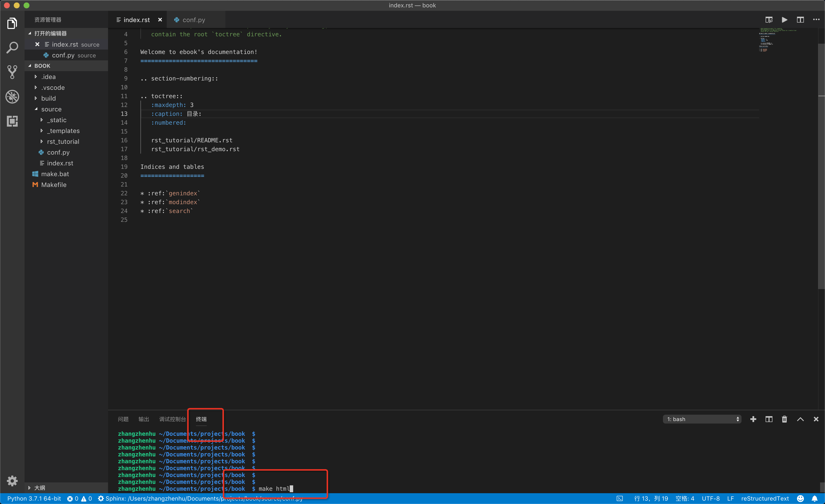Open the Extensions view

tap(12, 121)
